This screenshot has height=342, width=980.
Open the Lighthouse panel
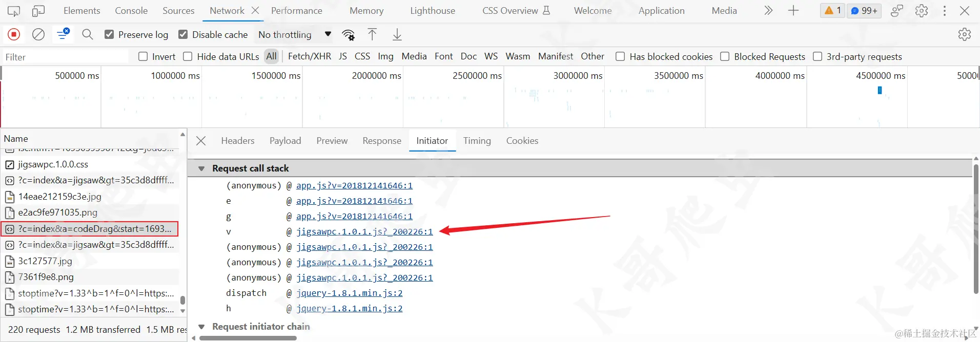433,11
